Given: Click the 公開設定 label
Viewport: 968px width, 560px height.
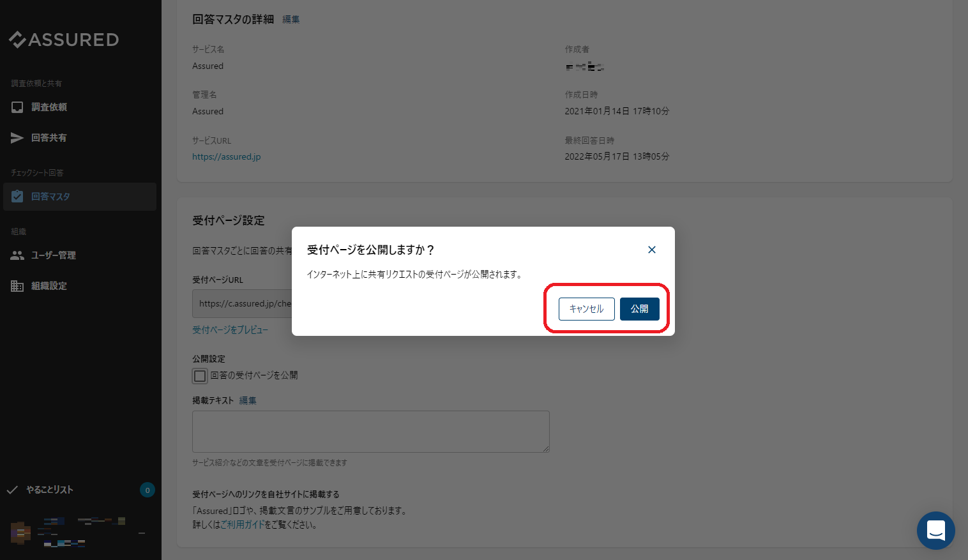Looking at the screenshot, I should click(x=209, y=359).
